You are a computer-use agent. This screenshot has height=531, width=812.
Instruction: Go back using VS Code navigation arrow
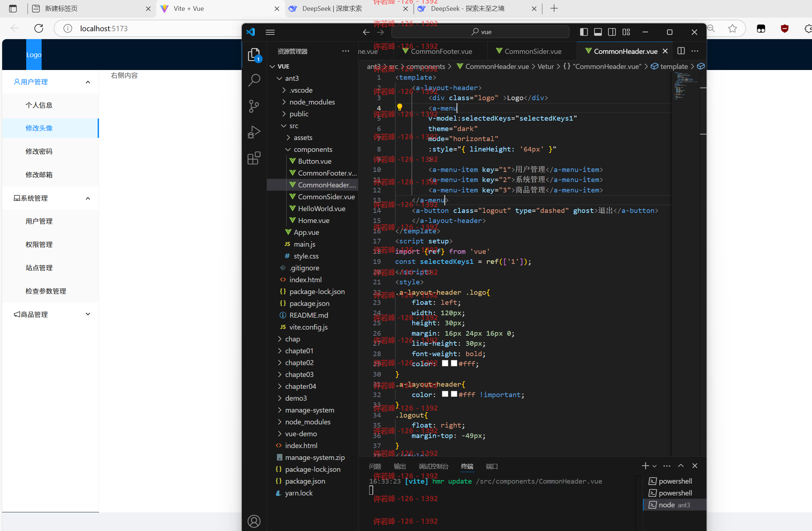pyautogui.click(x=366, y=32)
